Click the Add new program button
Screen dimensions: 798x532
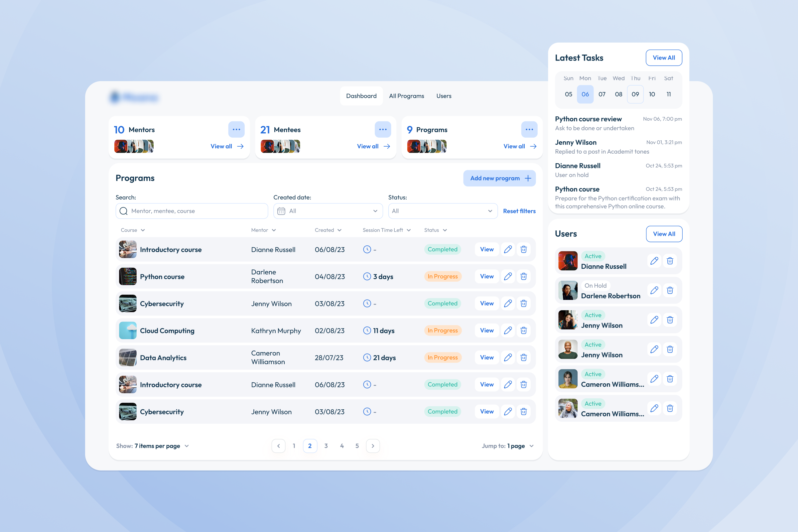499,179
